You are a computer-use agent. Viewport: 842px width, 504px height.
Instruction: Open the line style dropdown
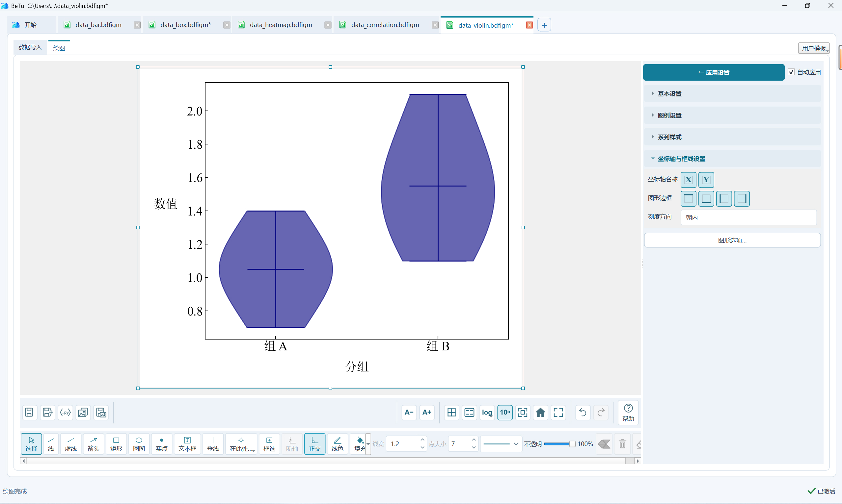tap(501, 443)
